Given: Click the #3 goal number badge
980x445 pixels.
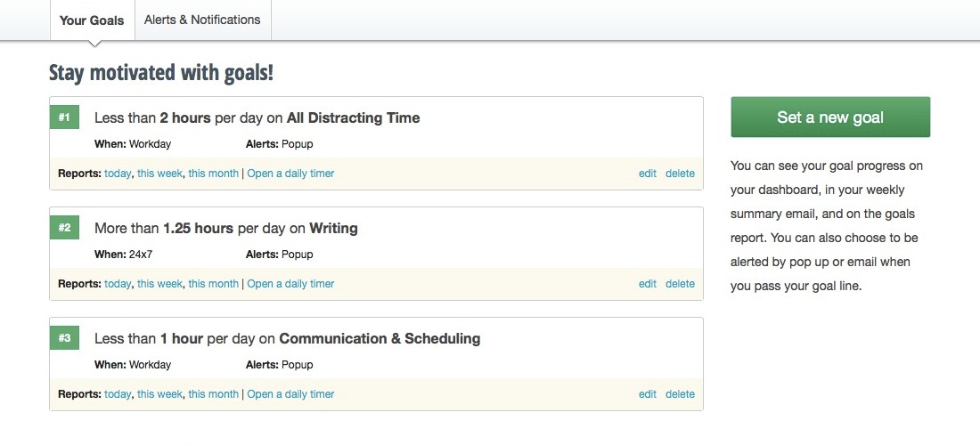Looking at the screenshot, I should coord(64,338).
